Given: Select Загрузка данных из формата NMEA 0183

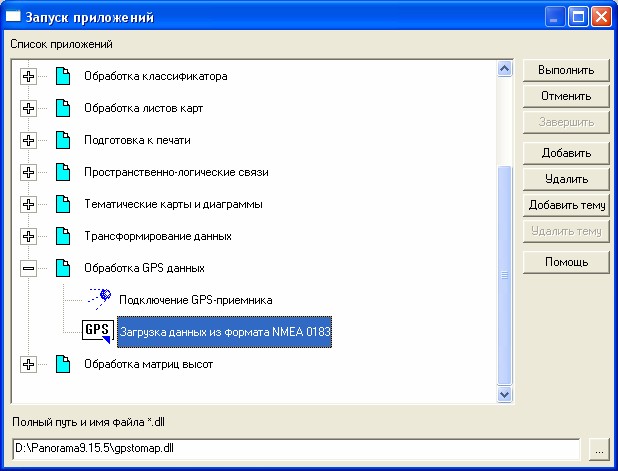Looking at the screenshot, I should pyautogui.click(x=224, y=331).
